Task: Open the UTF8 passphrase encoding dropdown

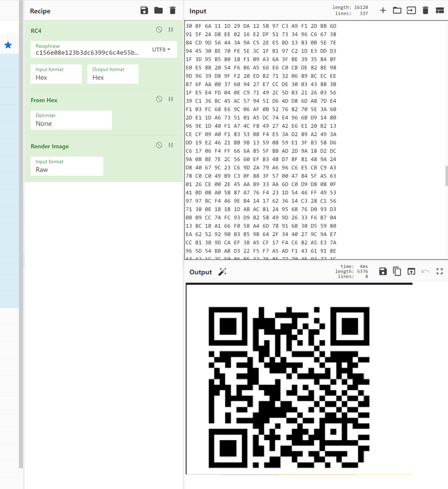Action: 161,49
